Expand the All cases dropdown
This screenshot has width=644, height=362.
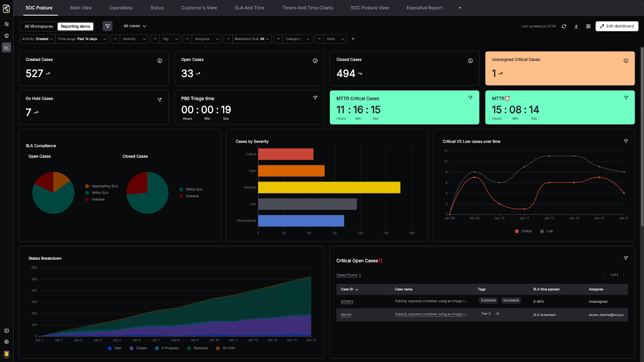[x=135, y=26]
